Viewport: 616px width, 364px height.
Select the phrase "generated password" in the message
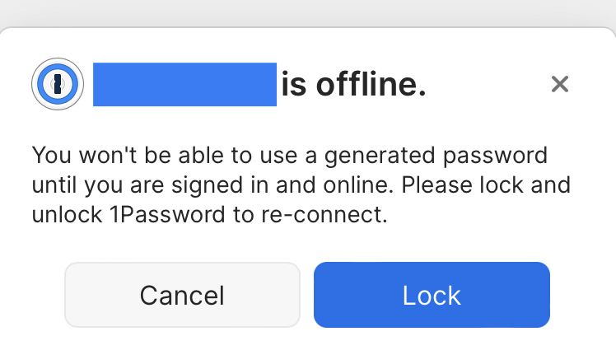click(440, 155)
